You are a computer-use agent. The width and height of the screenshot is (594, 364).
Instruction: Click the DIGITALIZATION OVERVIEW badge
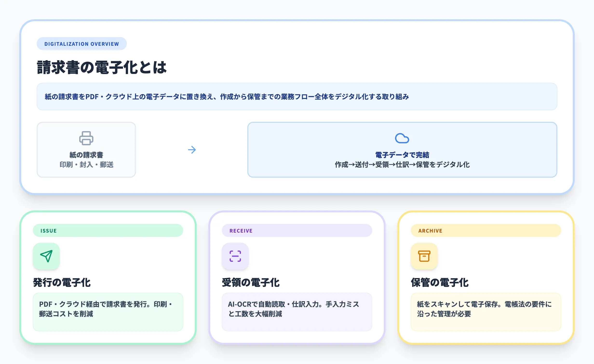pyautogui.click(x=81, y=44)
